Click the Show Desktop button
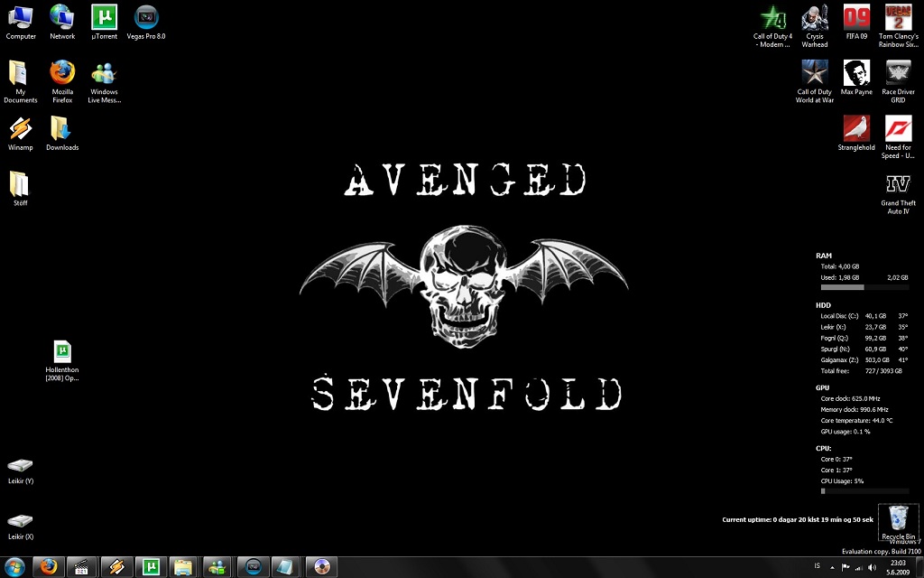This screenshot has height=578, width=924. tap(919, 567)
